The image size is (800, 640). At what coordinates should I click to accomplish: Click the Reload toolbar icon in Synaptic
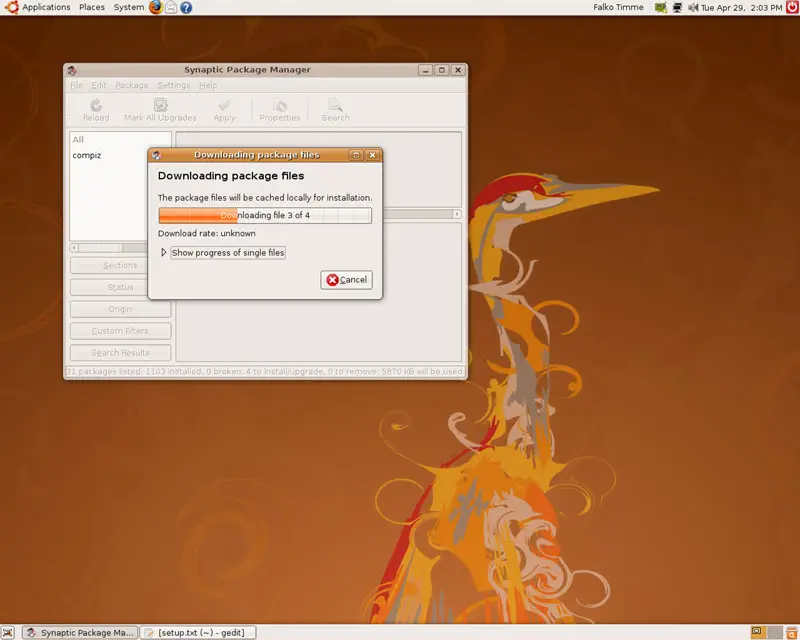96,105
